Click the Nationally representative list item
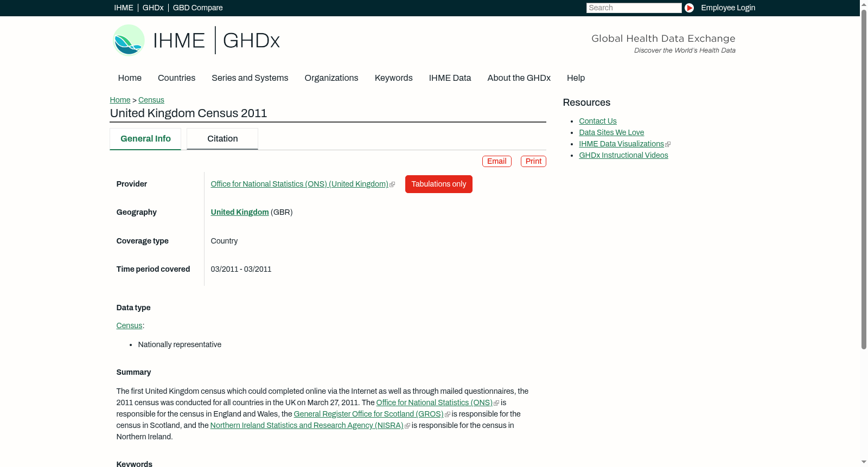Screen dimensions: 868x467 (x=180, y=344)
